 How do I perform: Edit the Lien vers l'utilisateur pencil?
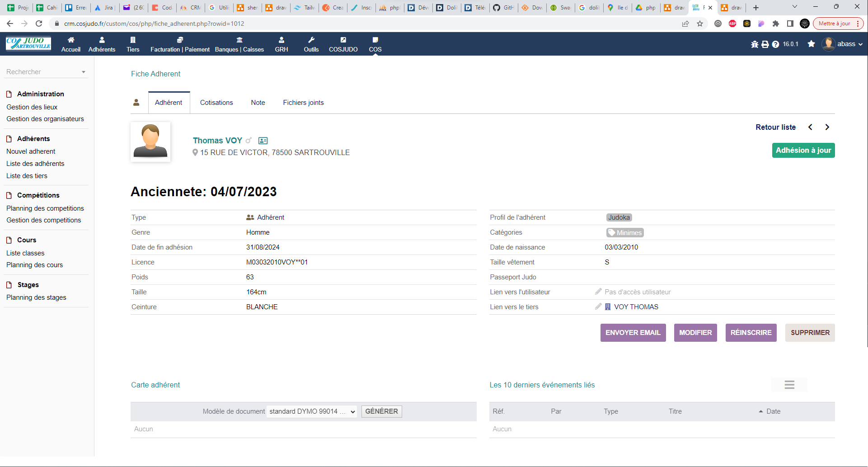[x=598, y=292]
